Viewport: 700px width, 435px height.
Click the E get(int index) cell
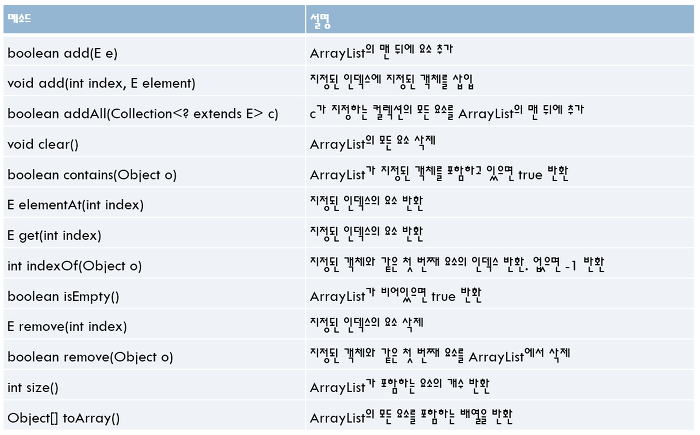(x=154, y=233)
